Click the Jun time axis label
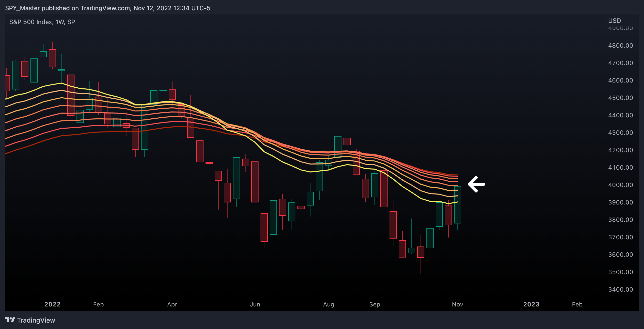This screenshot has width=644, height=329. 255,304
